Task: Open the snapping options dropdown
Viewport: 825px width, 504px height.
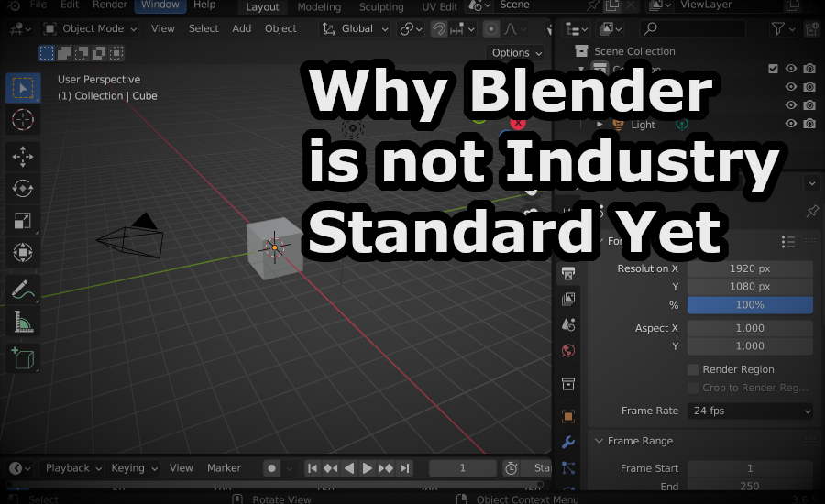Action: coord(463,29)
